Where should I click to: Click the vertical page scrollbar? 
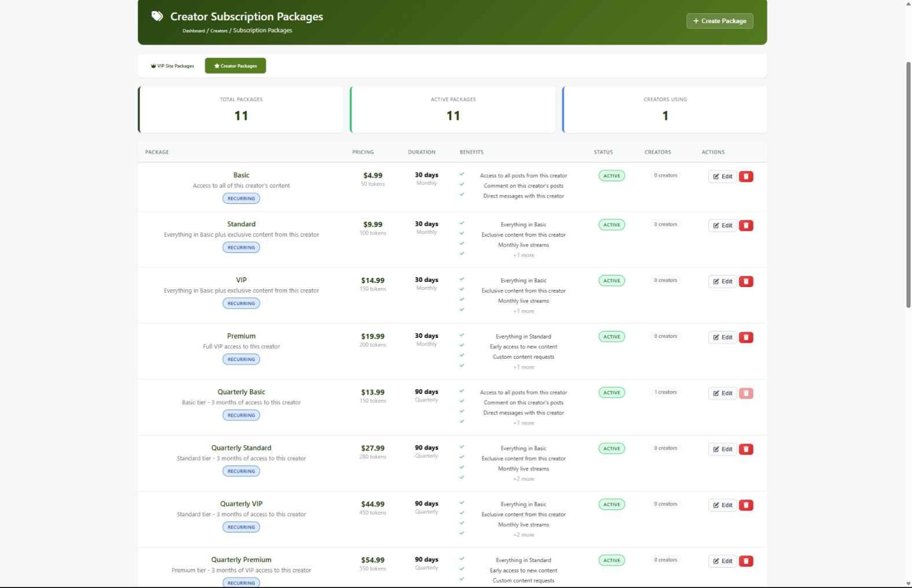tap(907, 185)
